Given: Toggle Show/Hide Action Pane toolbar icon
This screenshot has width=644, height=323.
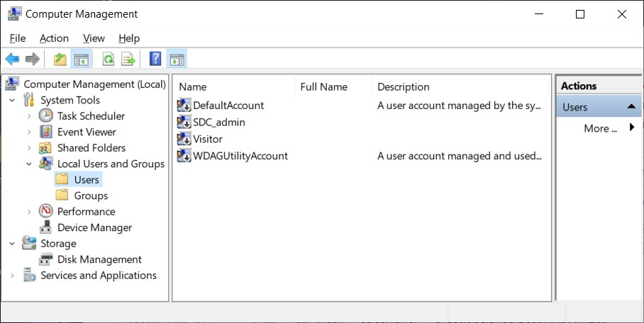Looking at the screenshot, I should (177, 59).
